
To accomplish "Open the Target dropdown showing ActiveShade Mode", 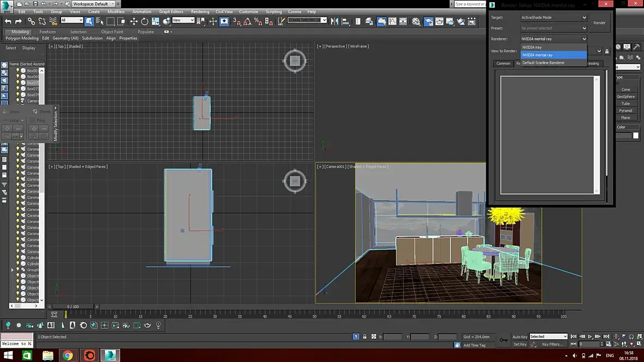I will [553, 17].
